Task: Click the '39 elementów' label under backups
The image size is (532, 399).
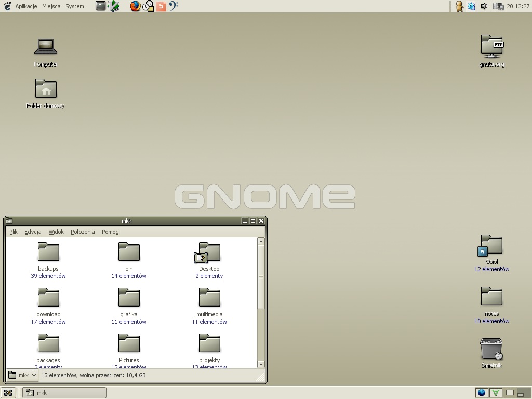Action: click(x=48, y=276)
